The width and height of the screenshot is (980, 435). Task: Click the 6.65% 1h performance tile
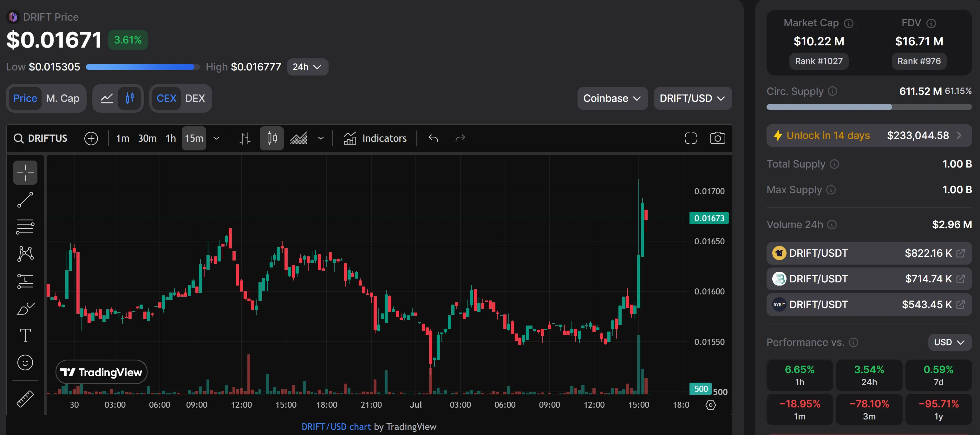(x=800, y=375)
